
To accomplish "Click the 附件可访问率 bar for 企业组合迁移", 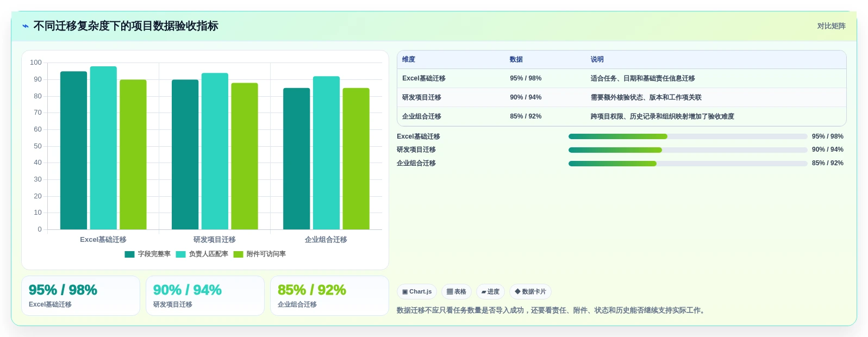I will pos(356,159).
